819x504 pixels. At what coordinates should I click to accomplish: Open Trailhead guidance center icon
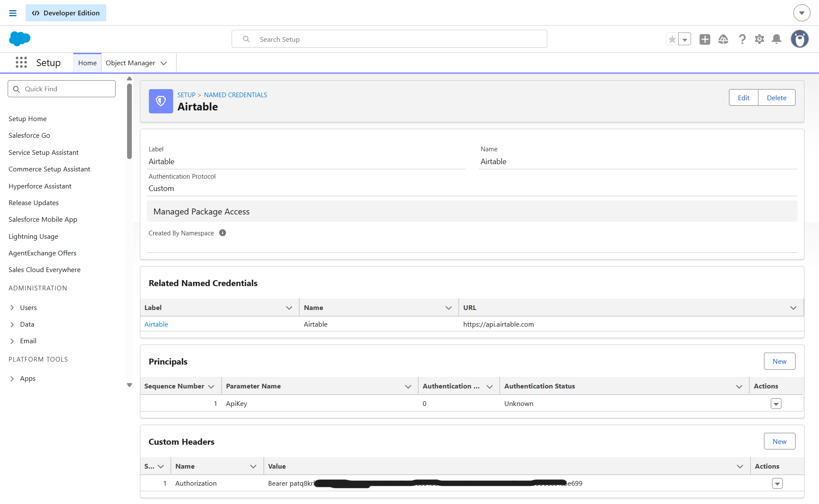click(723, 39)
